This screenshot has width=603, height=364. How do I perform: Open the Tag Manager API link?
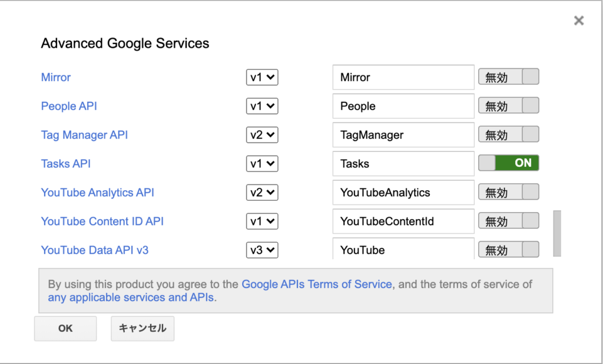click(x=84, y=135)
